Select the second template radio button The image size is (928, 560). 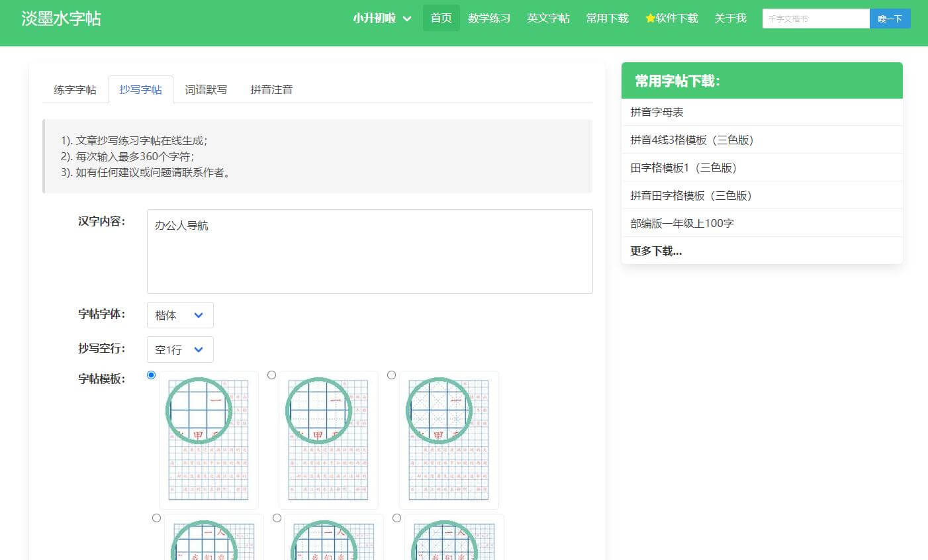[271, 375]
